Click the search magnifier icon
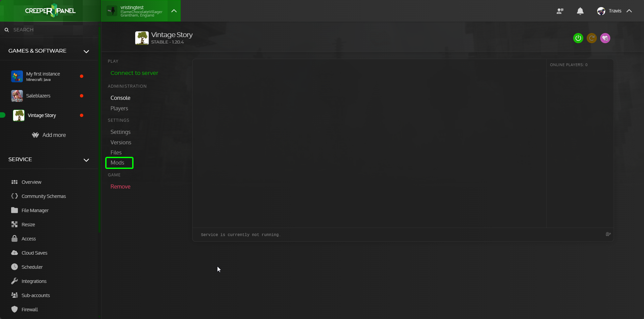The width and height of the screenshot is (644, 319). coord(6,30)
